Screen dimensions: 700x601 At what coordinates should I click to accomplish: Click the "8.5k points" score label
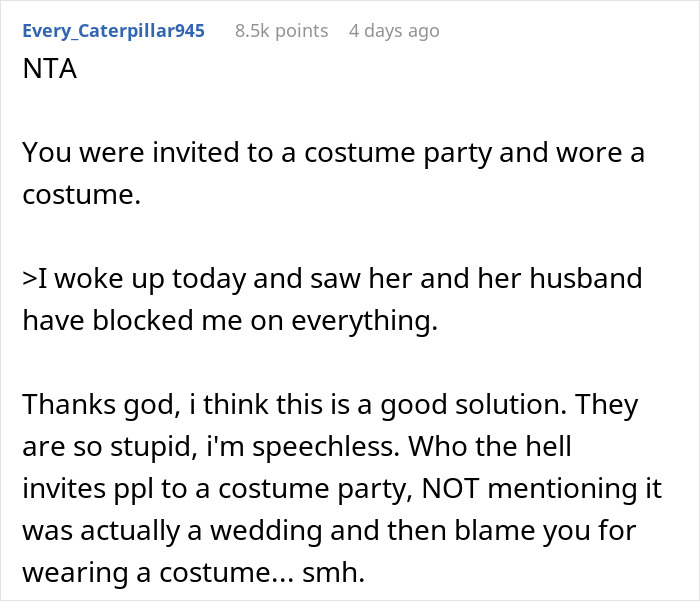click(x=281, y=31)
